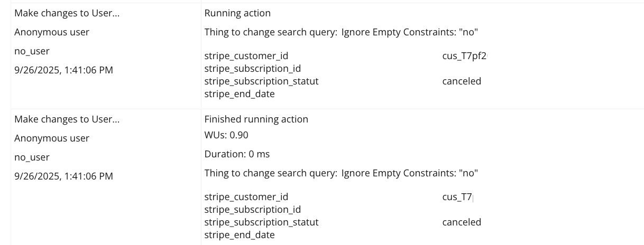
Task: Click stripe_subscription_statut in the Finished running action entry
Action: pyautogui.click(x=261, y=222)
